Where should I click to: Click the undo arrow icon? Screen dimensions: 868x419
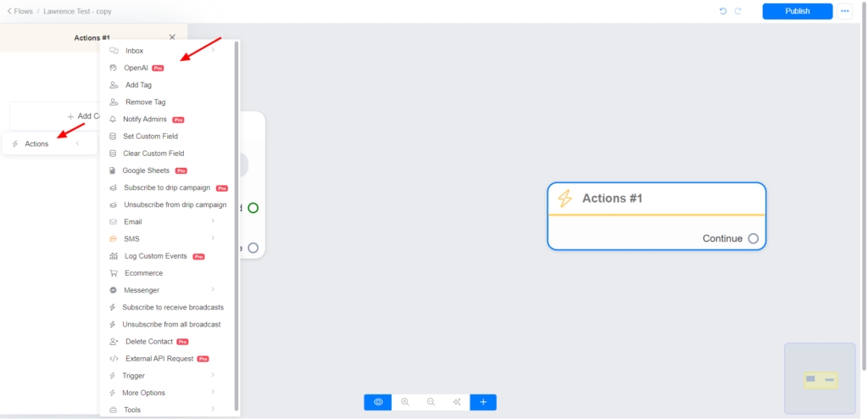coord(723,11)
